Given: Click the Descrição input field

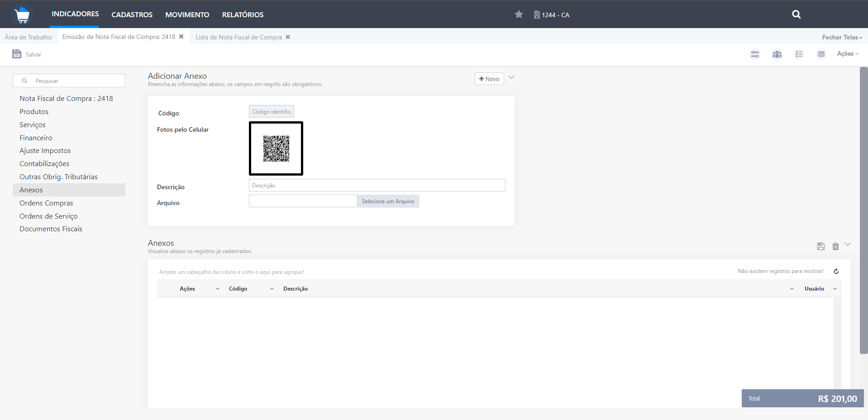Looking at the screenshot, I should point(377,185).
